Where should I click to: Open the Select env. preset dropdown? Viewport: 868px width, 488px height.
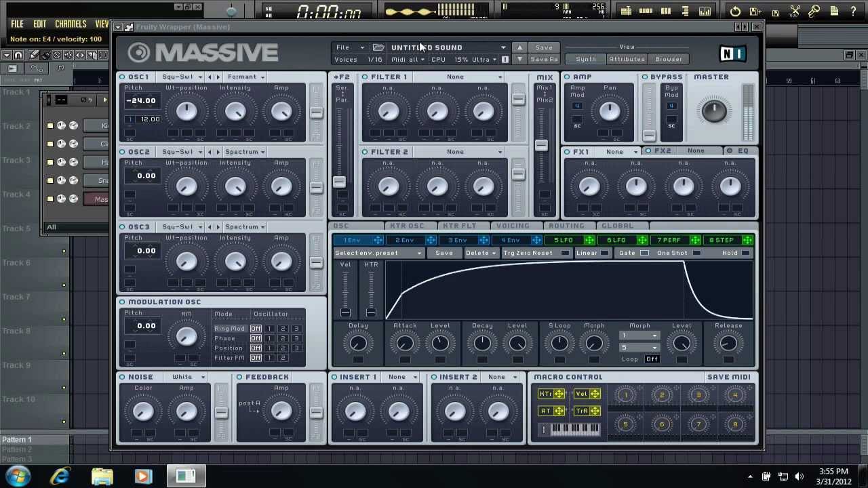378,253
